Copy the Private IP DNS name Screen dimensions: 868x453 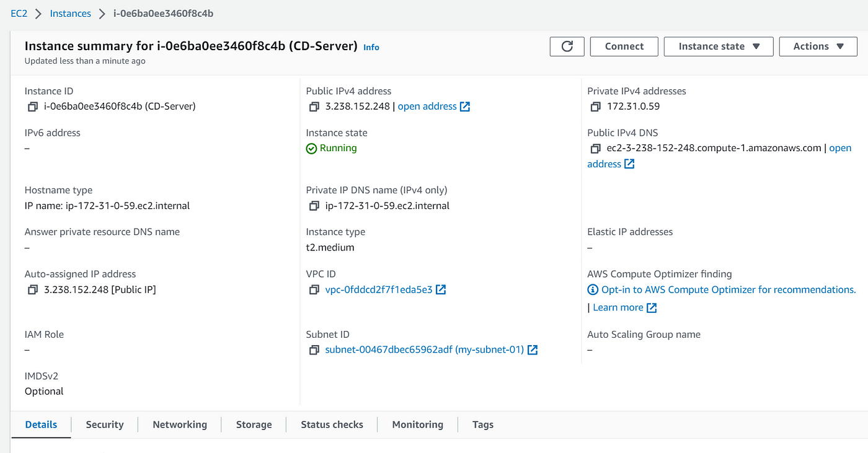tap(314, 206)
